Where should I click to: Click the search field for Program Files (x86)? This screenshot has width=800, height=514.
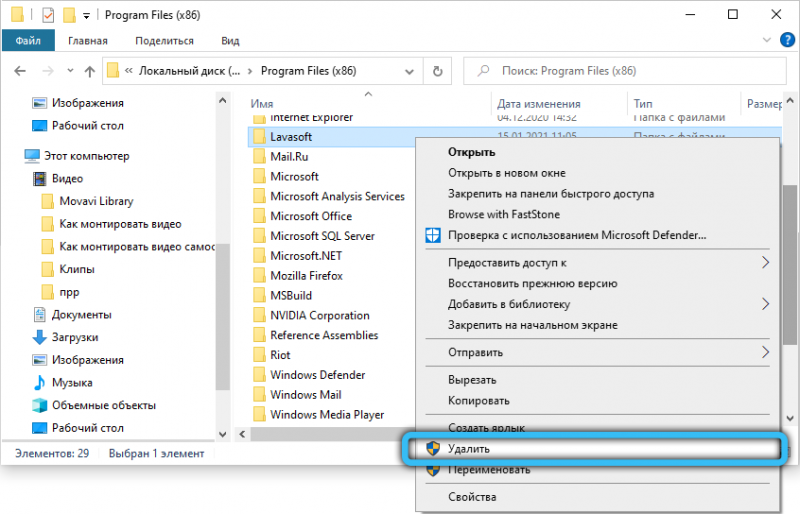coord(624,71)
